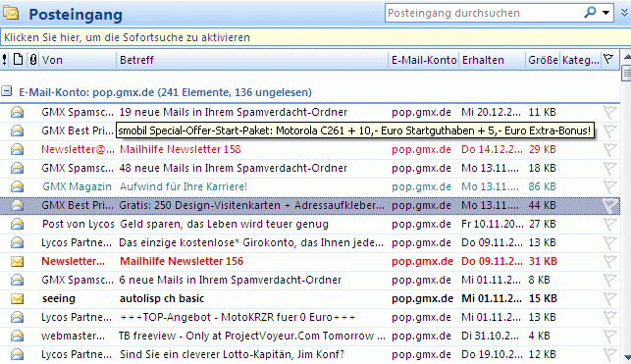Sort by the Kateg... column header
Image resolution: width=631 pixels, height=364 pixels.
580,60
